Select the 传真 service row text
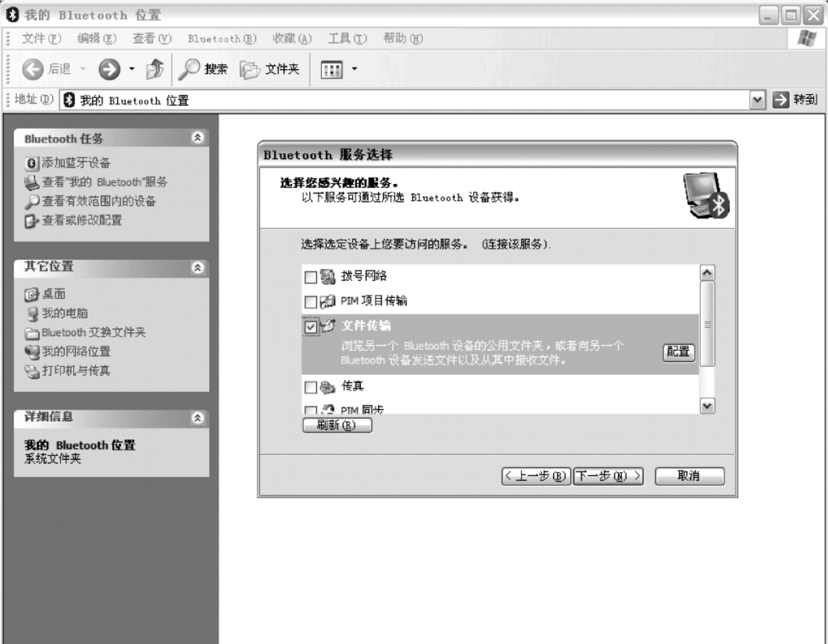 [x=352, y=386]
